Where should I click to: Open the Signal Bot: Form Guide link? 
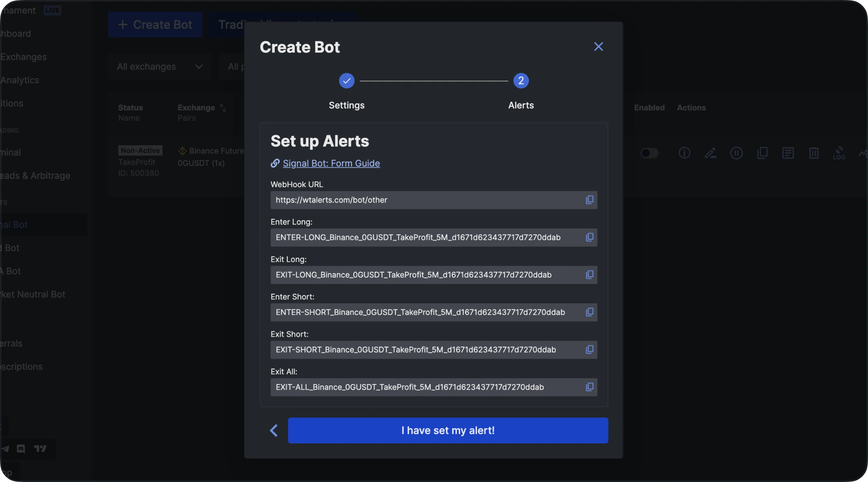[331, 163]
